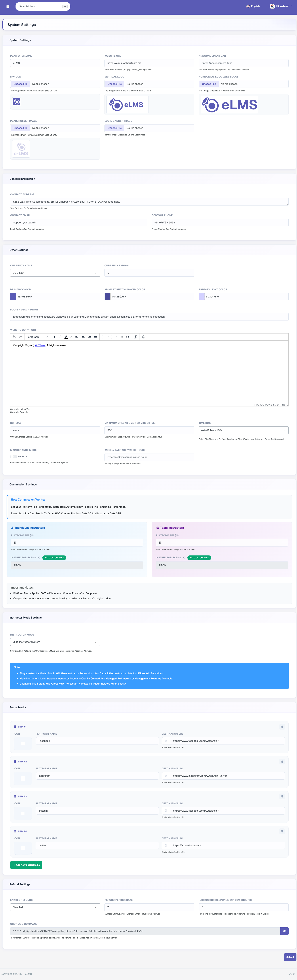Click the Currency Symbol field
This screenshot has height=980, width=297.
point(149,273)
